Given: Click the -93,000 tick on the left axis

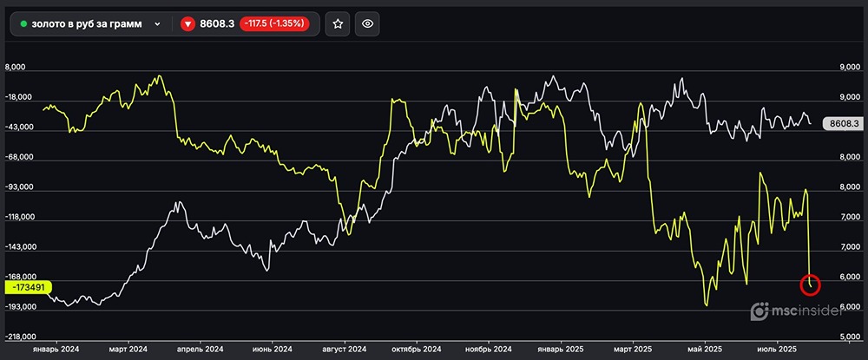Looking at the screenshot, I should pos(21,187).
